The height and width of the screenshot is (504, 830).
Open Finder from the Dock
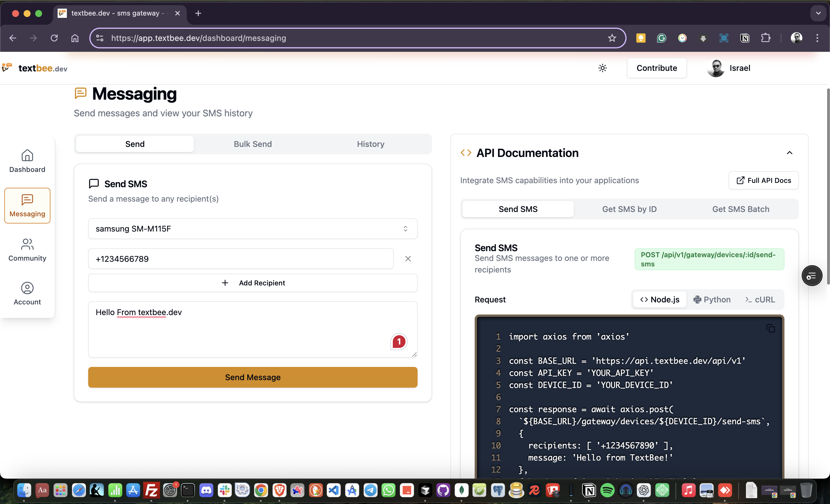pos(24,490)
